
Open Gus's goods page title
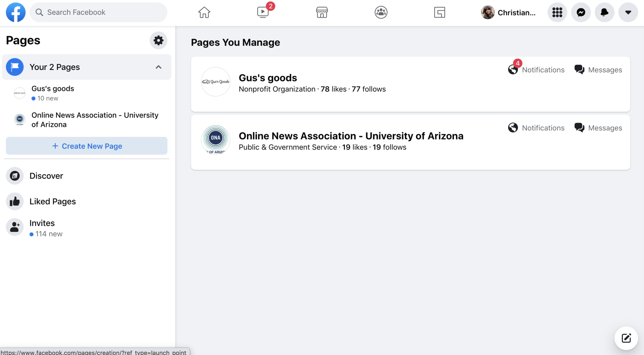(x=268, y=78)
